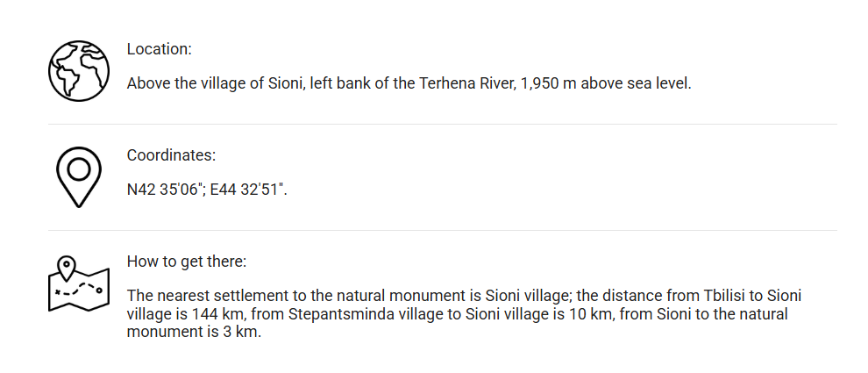The image size is (868, 373).
Task: Click the E44 32'51" longitude value
Action: 248,190
